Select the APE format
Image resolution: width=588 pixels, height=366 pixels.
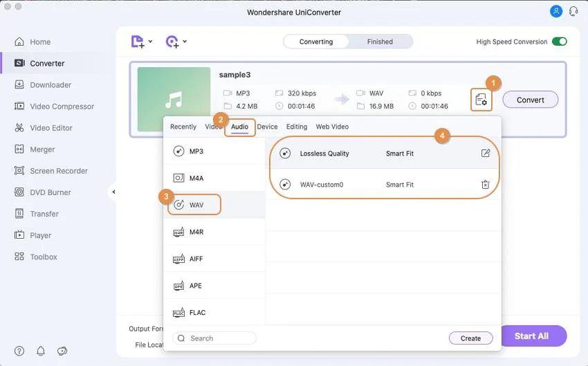214,286
